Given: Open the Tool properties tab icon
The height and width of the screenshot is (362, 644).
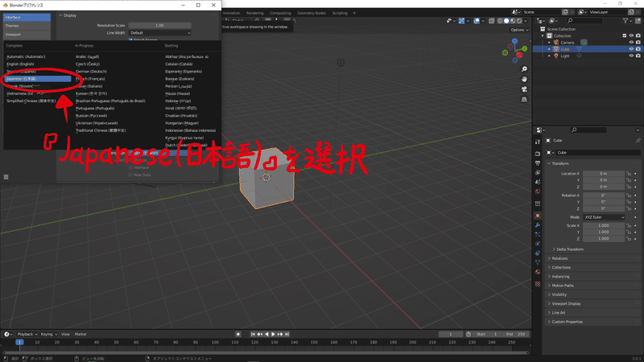Looking at the screenshot, I should [x=538, y=142].
